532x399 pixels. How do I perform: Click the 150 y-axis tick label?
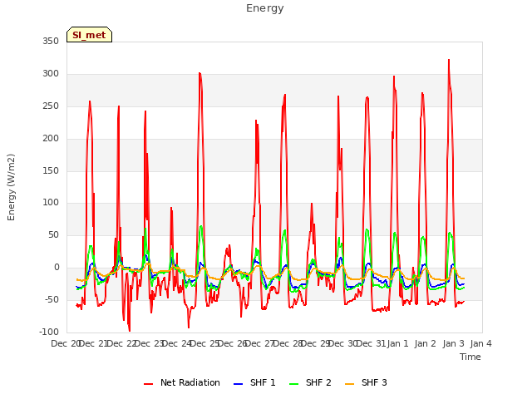(x=51, y=170)
